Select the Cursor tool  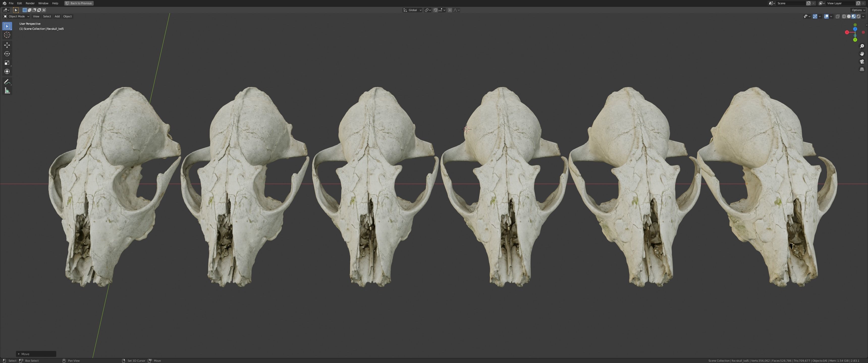(7, 35)
